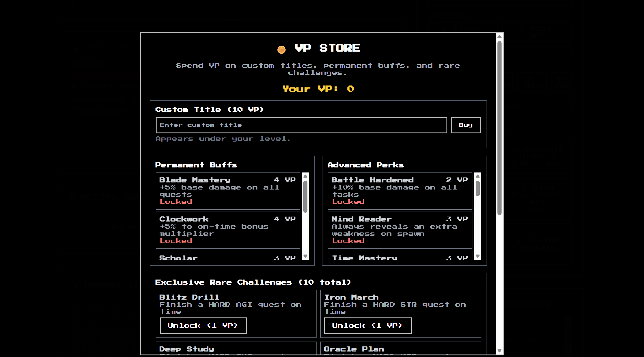
Task: Click 'Always reveals an extra weakness' description
Action: 394,230
